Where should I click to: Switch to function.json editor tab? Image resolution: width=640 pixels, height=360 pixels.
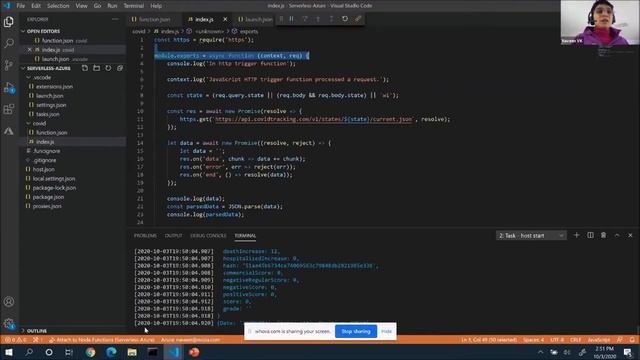[x=154, y=19]
